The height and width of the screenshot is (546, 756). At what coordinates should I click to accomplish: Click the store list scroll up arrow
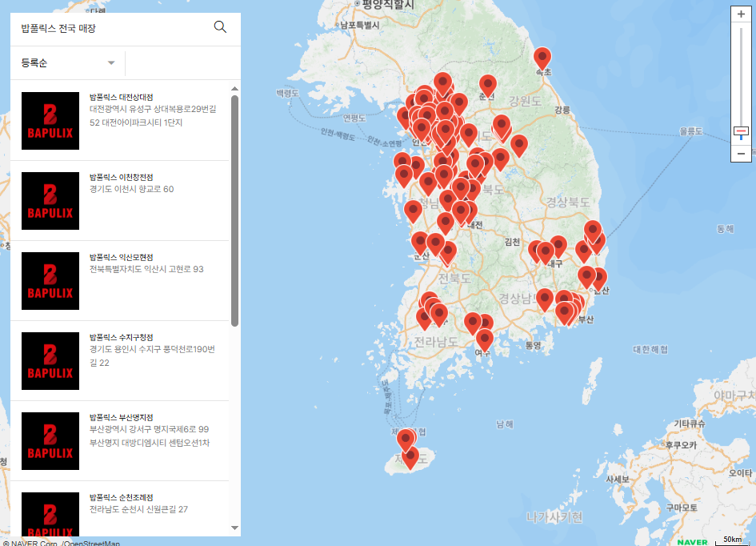click(235, 89)
